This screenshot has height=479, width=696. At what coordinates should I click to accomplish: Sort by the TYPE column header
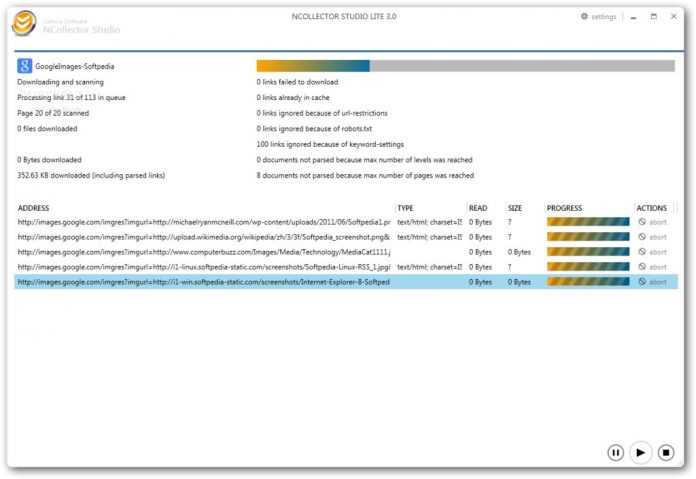tap(405, 208)
